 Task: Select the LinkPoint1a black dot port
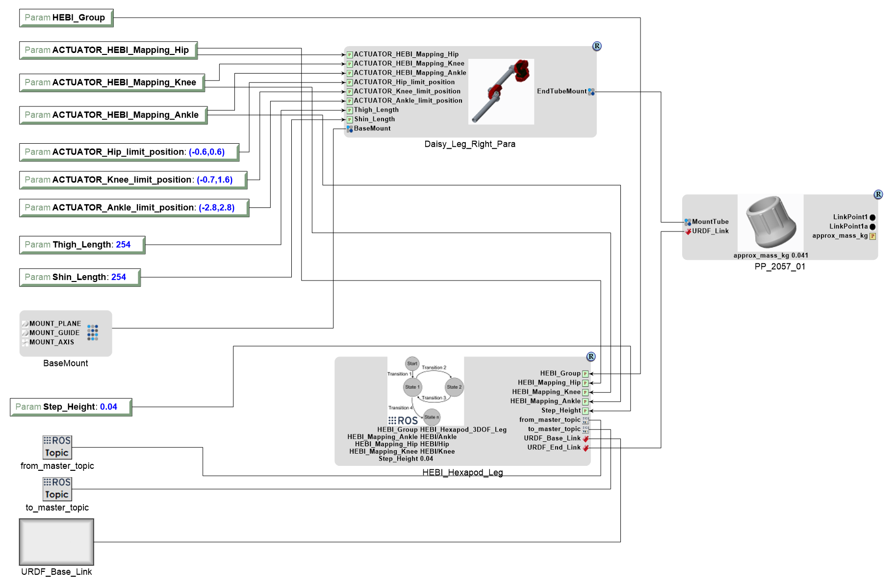(872, 227)
